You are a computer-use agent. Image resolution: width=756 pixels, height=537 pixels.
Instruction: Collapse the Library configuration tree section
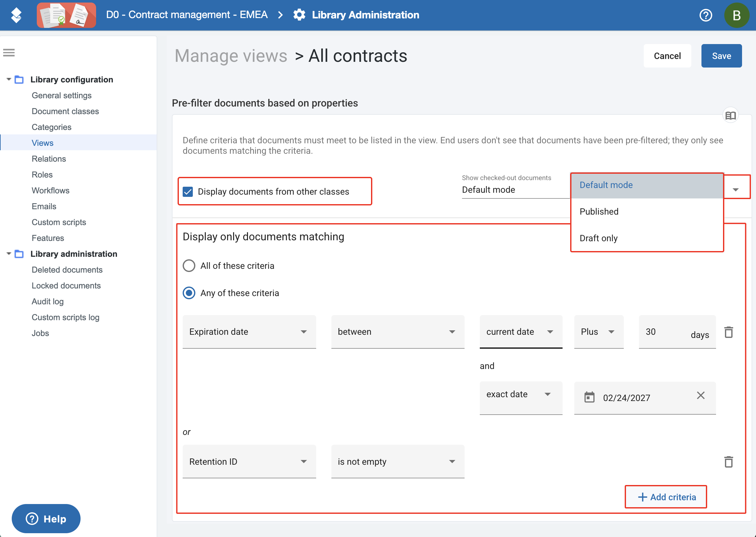click(x=9, y=79)
